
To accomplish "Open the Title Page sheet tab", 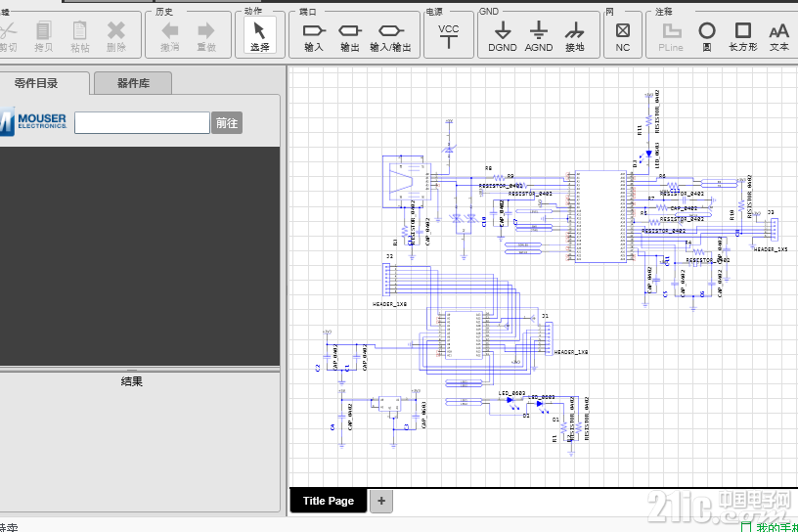I will pyautogui.click(x=329, y=501).
